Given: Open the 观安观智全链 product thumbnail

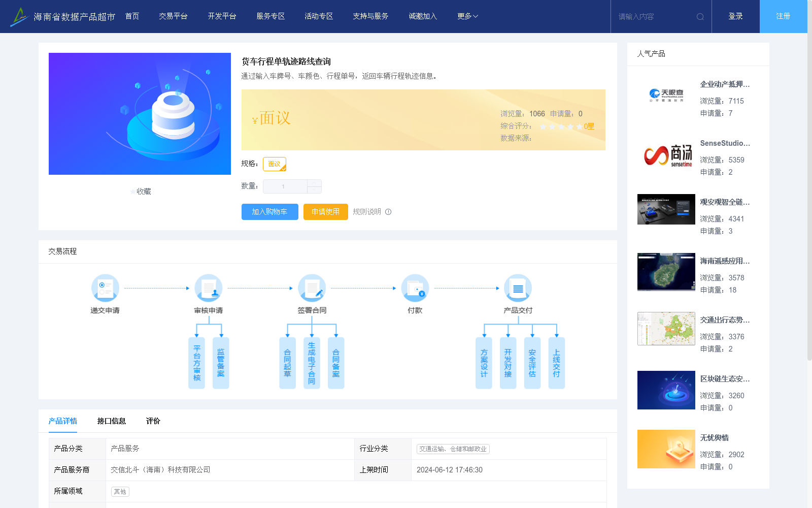Looking at the screenshot, I should coord(666,209).
